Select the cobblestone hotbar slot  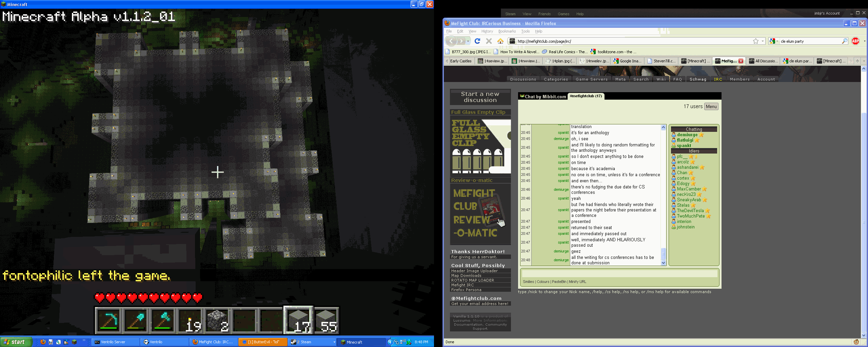[x=217, y=320]
